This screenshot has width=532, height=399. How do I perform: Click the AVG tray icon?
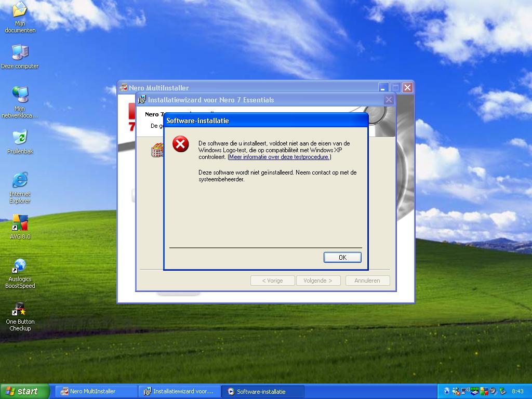[x=484, y=391]
